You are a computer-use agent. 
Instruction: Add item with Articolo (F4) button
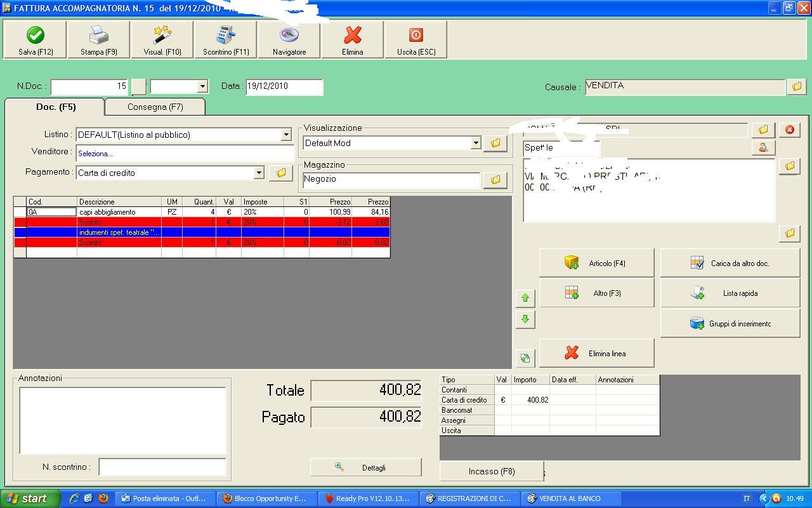click(x=596, y=263)
